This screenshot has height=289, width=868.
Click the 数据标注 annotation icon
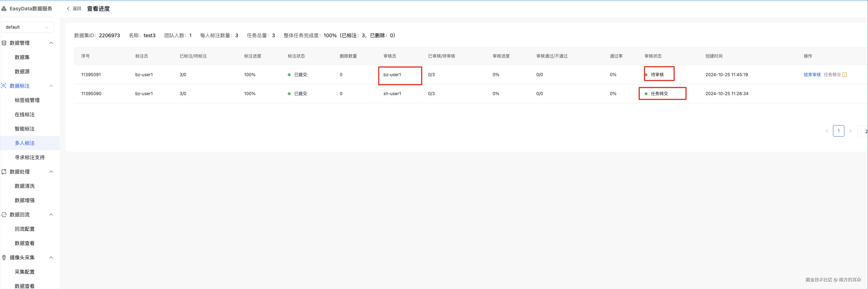pyautogui.click(x=4, y=86)
